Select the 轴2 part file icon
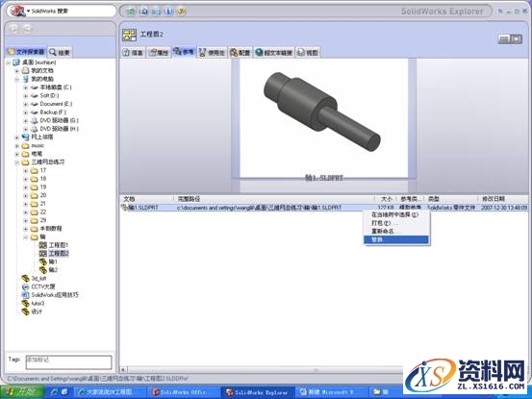Screen dimensions: 532x399 coord(42,270)
